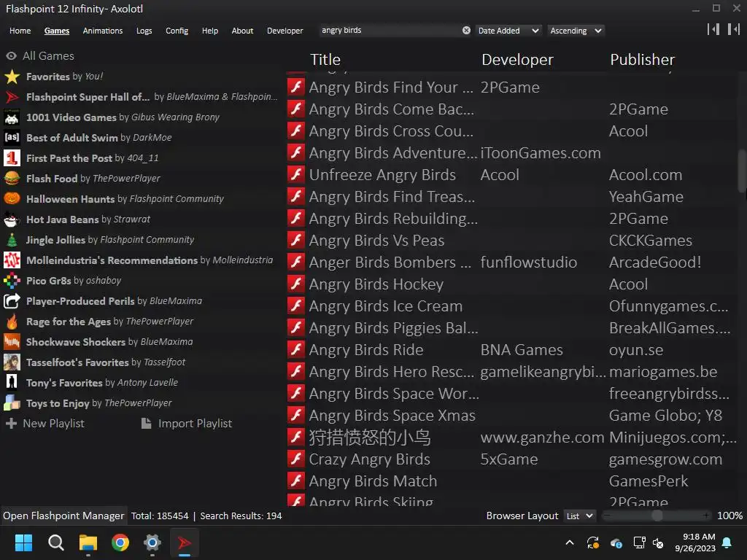Open Google Chrome from taskbar
Viewport: 747px width, 560px height.
coord(120,542)
